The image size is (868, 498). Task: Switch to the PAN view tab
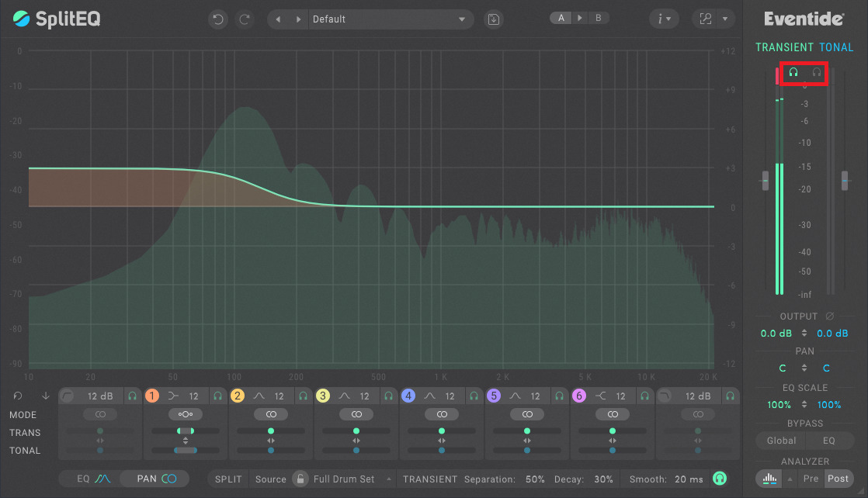(157, 479)
